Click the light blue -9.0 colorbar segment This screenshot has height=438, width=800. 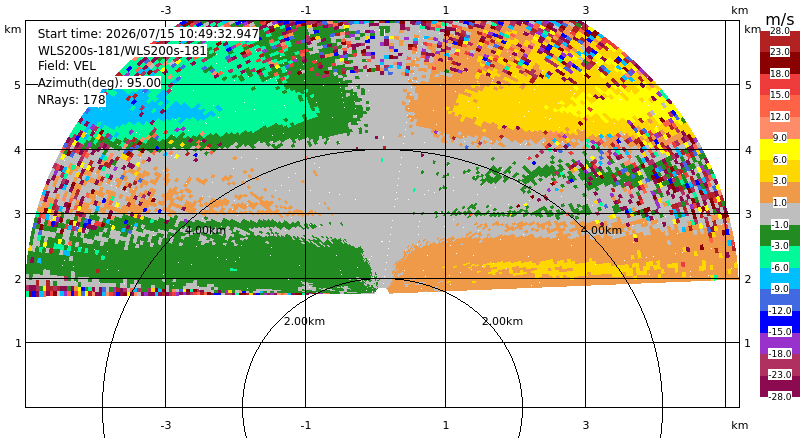point(780,279)
